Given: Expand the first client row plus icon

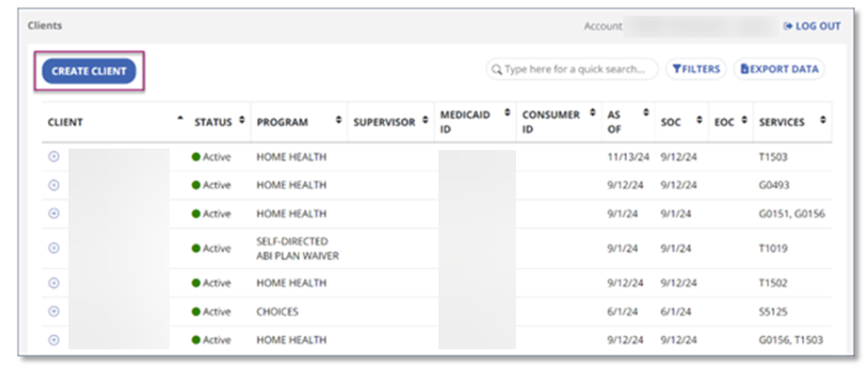Looking at the screenshot, I should pos(54,157).
